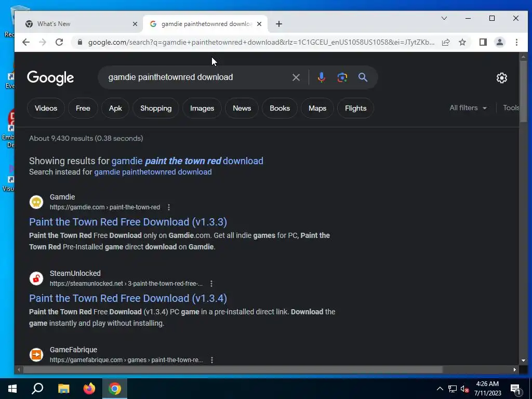532x399 pixels.
Task: Search instead for gamdie painthetownred download
Action: pyautogui.click(x=153, y=172)
